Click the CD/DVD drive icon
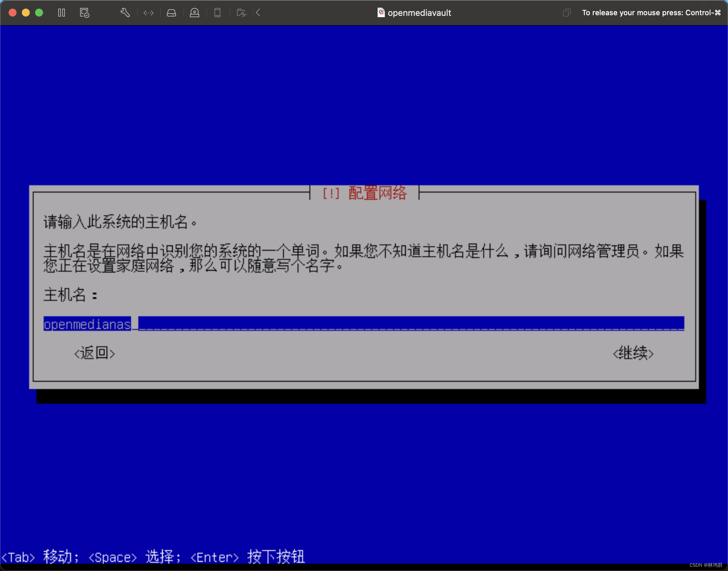 (x=194, y=13)
